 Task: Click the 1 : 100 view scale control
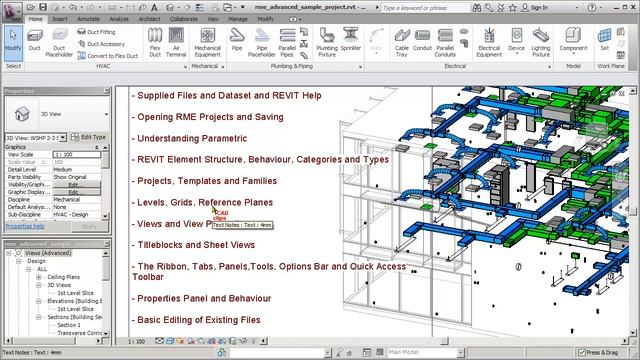point(136,341)
